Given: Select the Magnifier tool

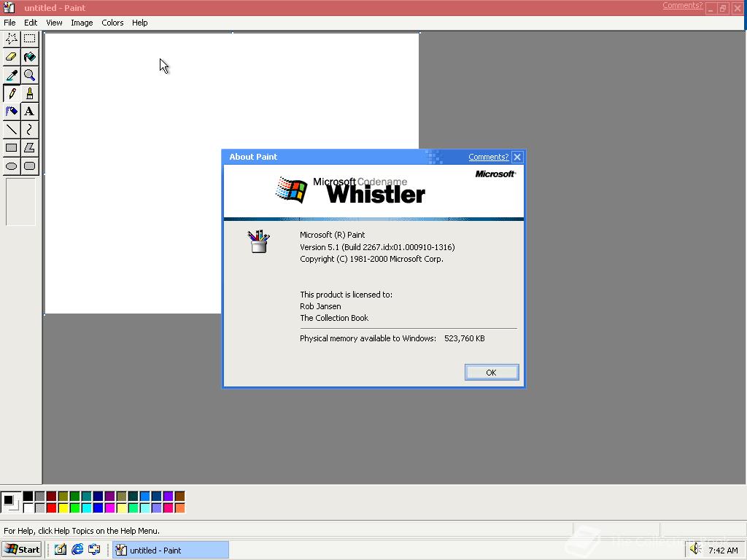Looking at the screenshot, I should pyautogui.click(x=29, y=75).
